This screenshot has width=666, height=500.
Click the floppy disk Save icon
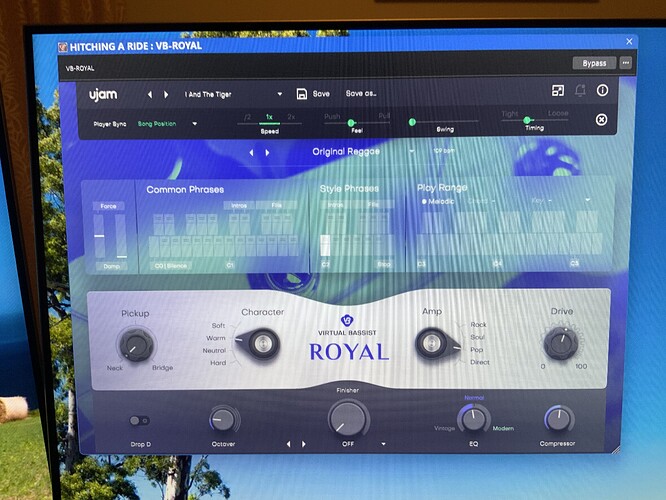coord(302,94)
